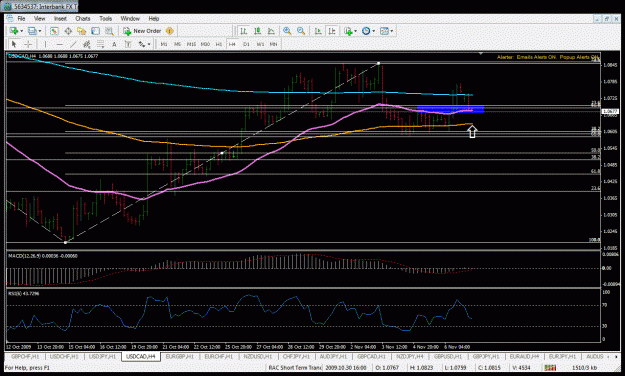Select the text label 'T' tool
Screen dimensions: 625x376
[x=128, y=44]
